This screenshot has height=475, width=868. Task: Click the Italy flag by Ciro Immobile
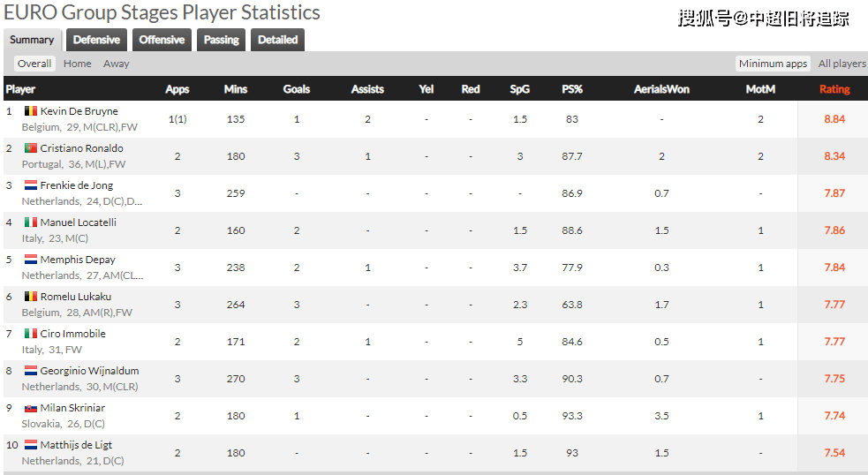click(31, 334)
